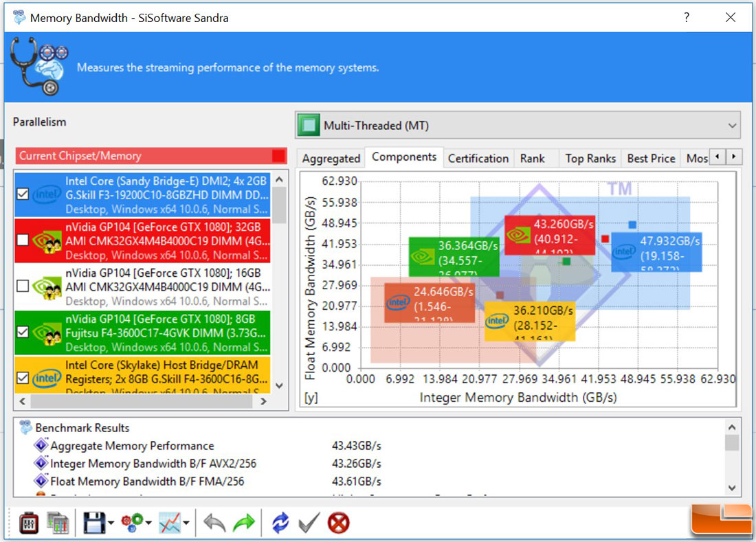Switch to the Aggregated tab
The width and height of the screenshot is (756, 542).
[331, 159]
